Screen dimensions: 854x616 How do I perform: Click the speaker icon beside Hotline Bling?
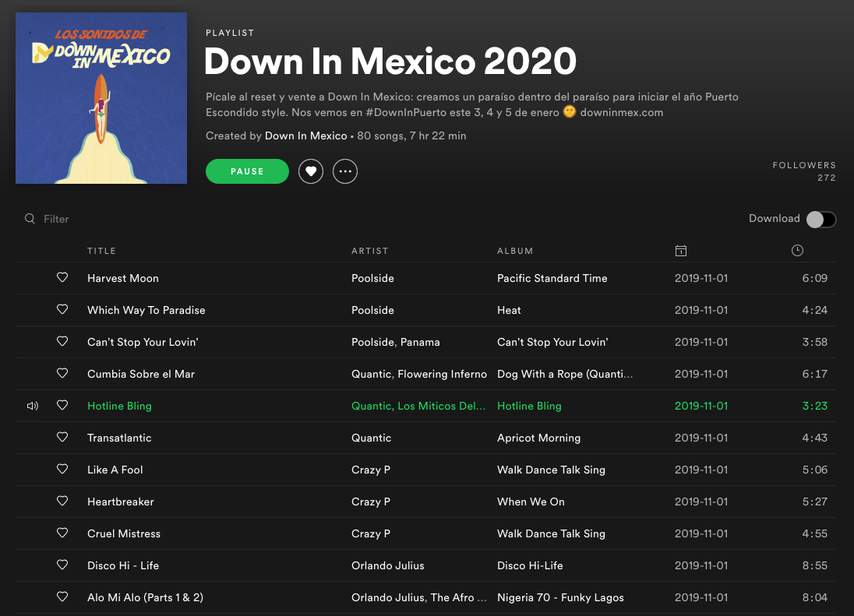[x=33, y=406]
